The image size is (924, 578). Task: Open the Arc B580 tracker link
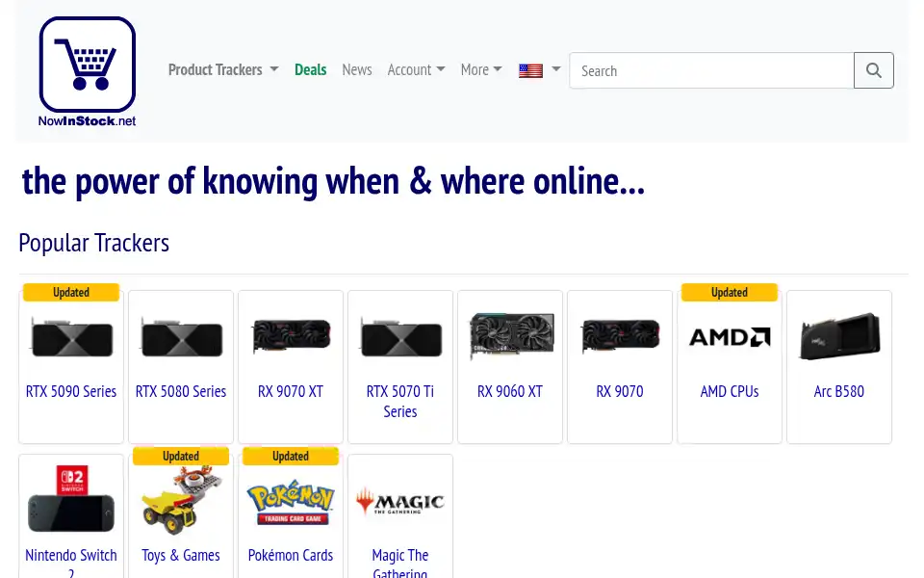(839, 392)
